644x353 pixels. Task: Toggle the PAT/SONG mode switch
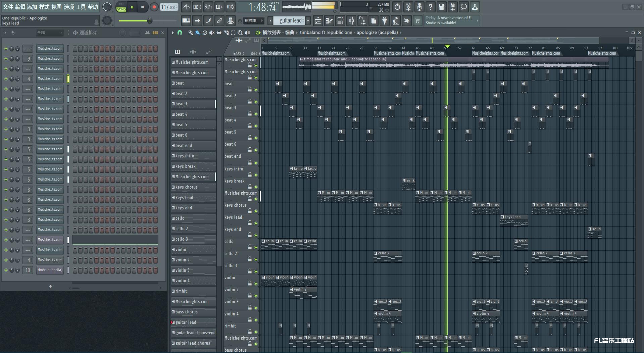121,7
